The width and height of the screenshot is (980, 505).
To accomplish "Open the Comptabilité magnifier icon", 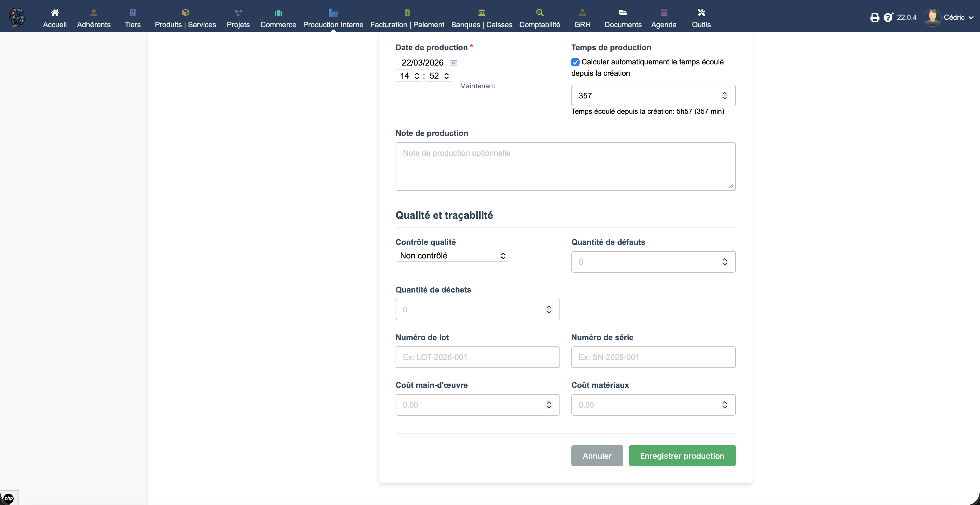I will click(539, 12).
